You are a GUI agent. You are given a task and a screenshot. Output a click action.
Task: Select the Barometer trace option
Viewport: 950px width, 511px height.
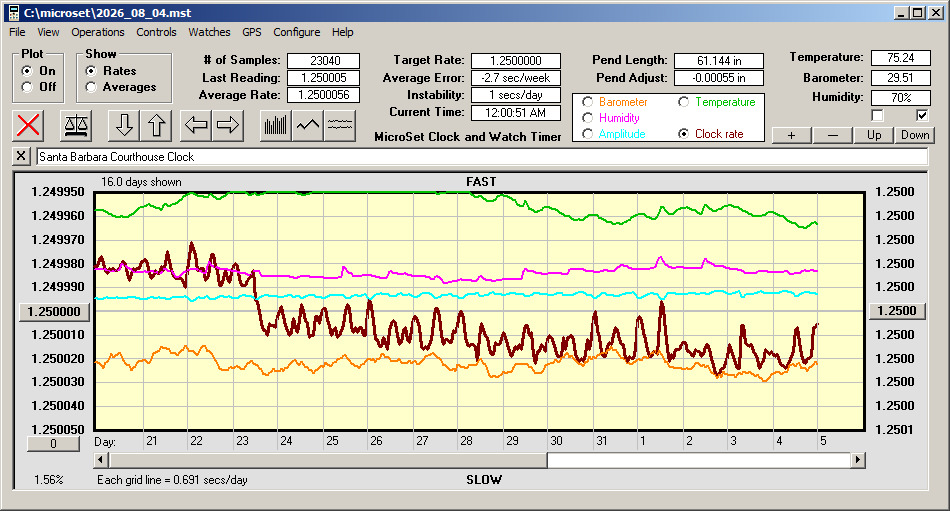(x=587, y=102)
